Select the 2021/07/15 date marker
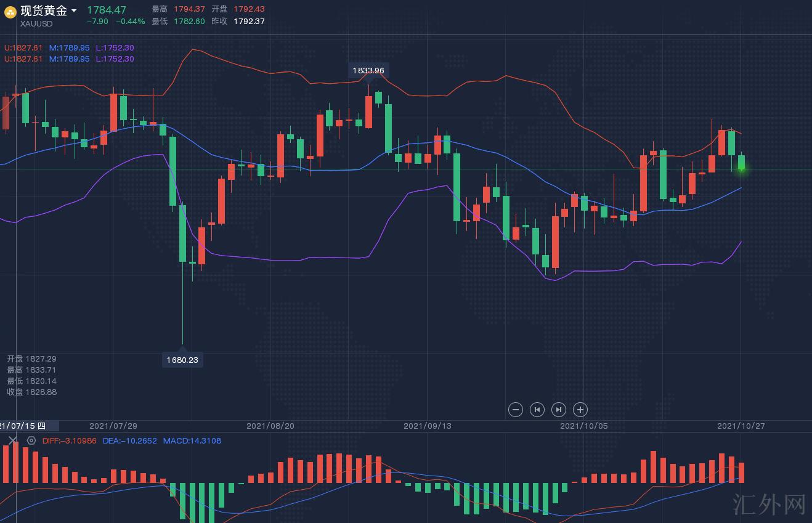812x523 pixels. pos(25,426)
